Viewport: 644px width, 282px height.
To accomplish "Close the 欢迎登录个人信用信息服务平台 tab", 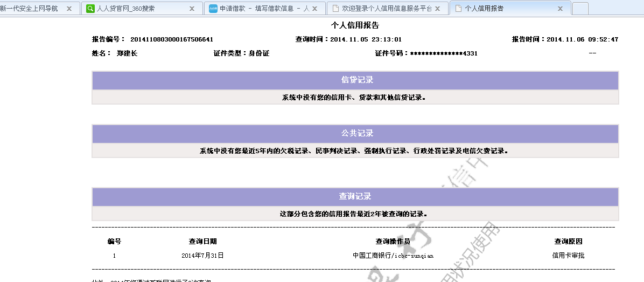I will 437,9.
